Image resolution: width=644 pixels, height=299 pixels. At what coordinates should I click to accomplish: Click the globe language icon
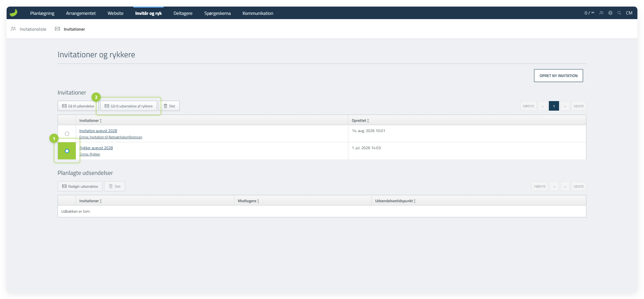point(610,13)
